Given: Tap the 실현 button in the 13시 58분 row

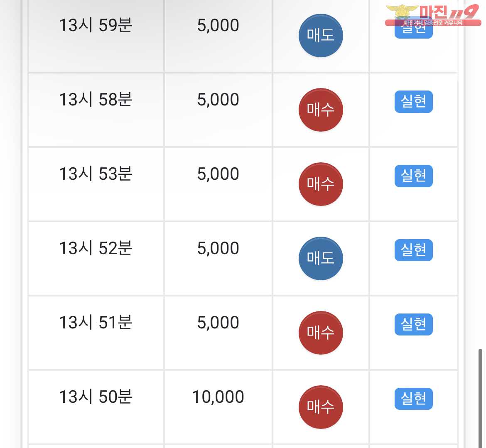Looking at the screenshot, I should (x=413, y=102).
